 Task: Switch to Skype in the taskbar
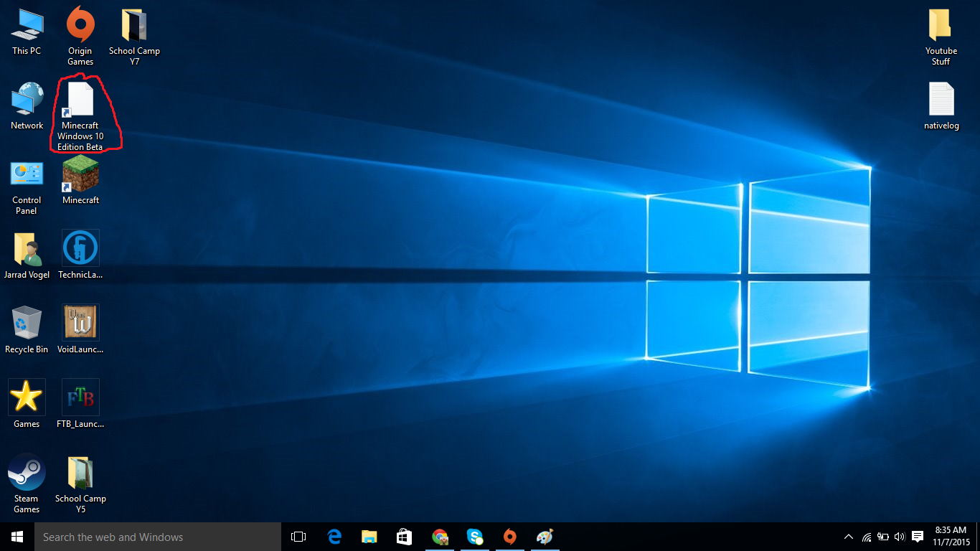(x=474, y=537)
